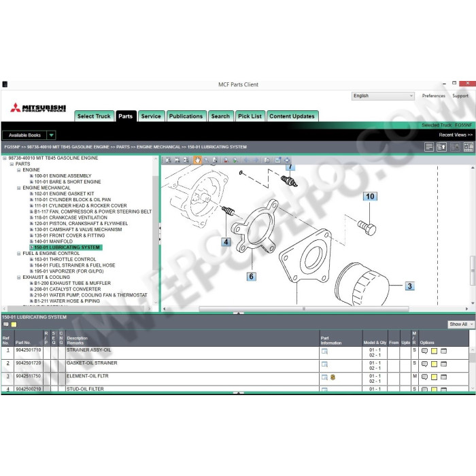Go to next image with forward arrow
This screenshot has height=476, width=476.
click(256, 160)
